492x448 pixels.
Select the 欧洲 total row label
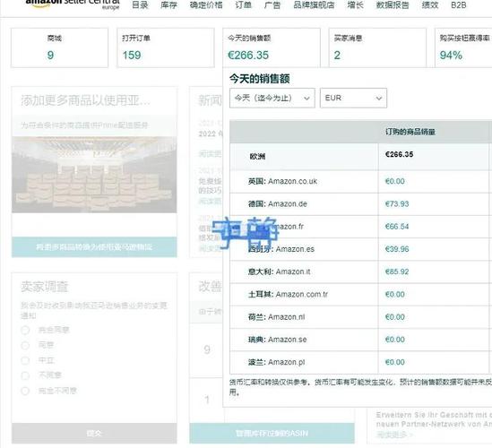(x=257, y=156)
